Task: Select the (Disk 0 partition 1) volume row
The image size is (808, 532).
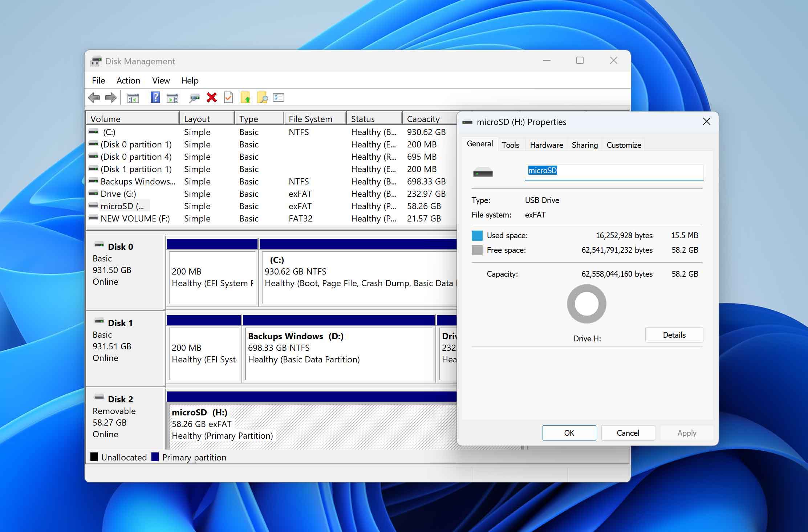Action: pos(271,145)
